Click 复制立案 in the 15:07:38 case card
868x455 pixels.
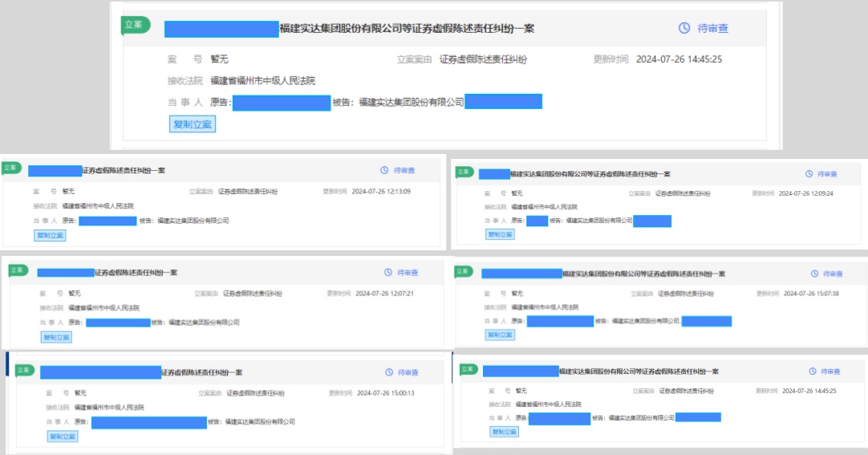[x=500, y=335]
